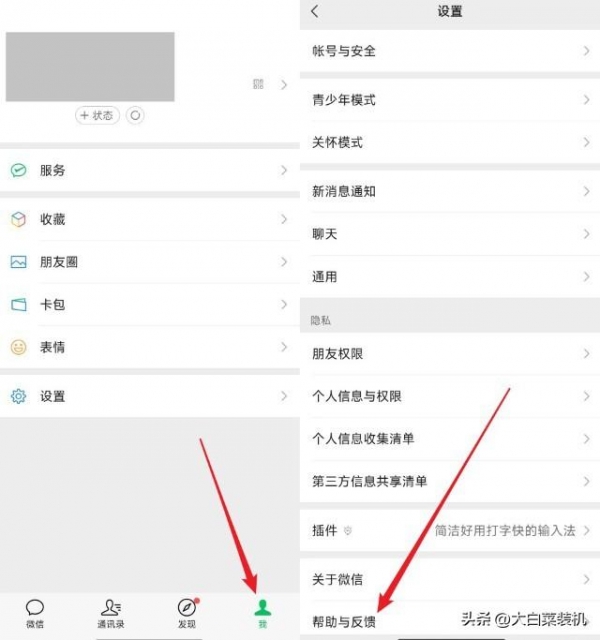Tap the round status circle icon
This screenshot has width=600, height=640.
[x=135, y=116]
